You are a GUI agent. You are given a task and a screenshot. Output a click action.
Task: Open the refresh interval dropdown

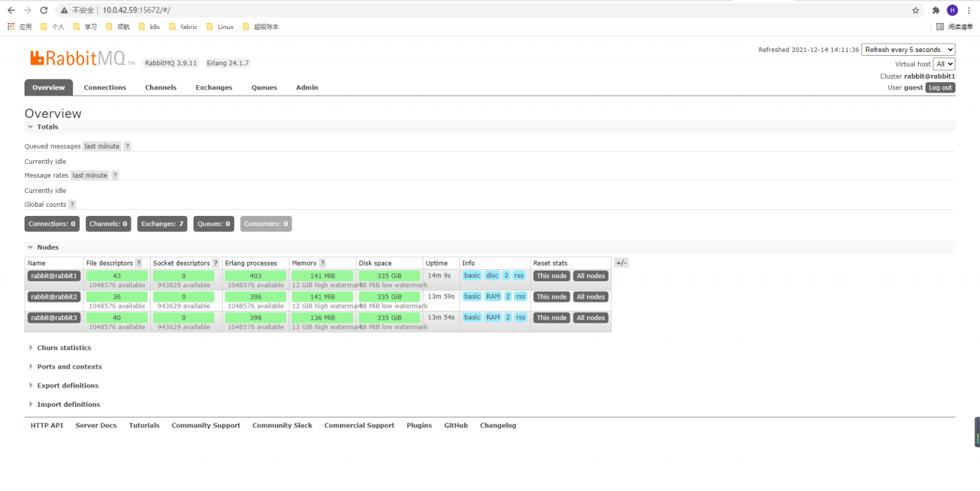[x=908, y=50]
